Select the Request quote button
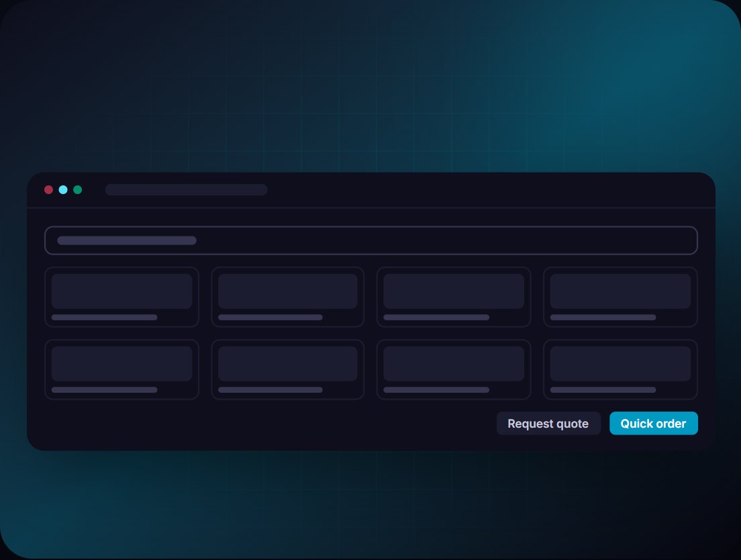Screen dimensions: 741x560 (x=548, y=424)
